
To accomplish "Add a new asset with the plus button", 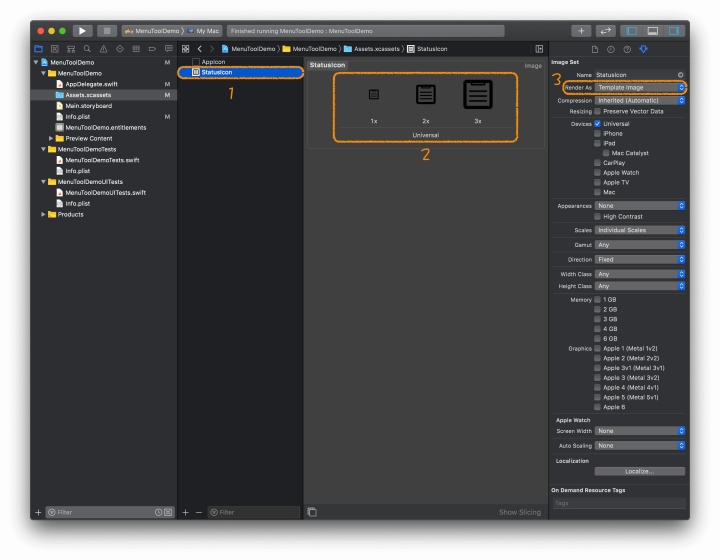I will pyautogui.click(x=186, y=512).
